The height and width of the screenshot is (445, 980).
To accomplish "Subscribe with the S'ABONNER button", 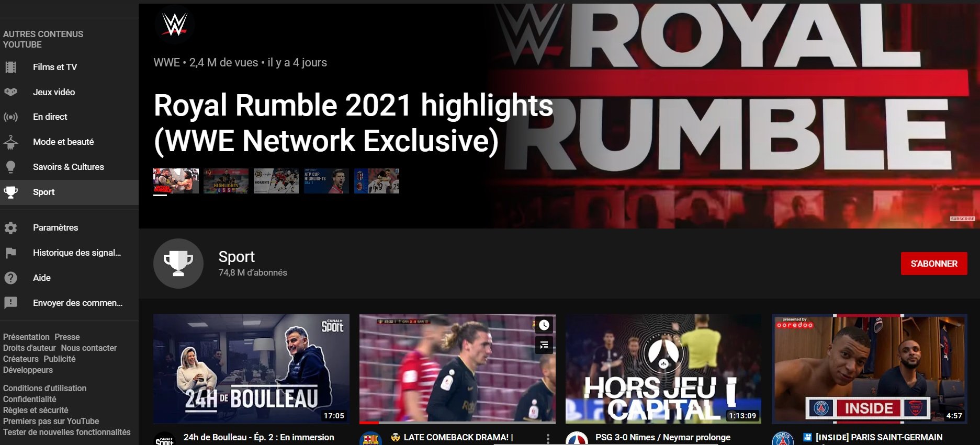I will [934, 264].
